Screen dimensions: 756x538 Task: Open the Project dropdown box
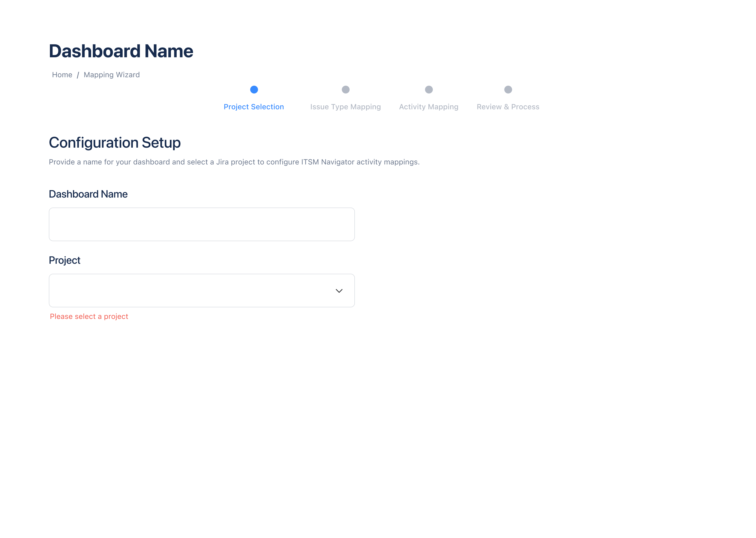[x=192, y=291]
